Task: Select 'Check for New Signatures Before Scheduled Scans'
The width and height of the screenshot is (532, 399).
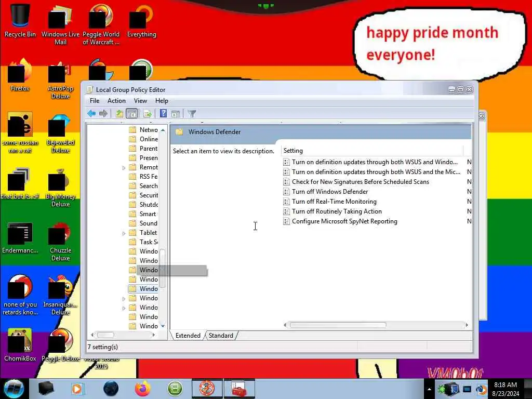Action: coord(361,182)
